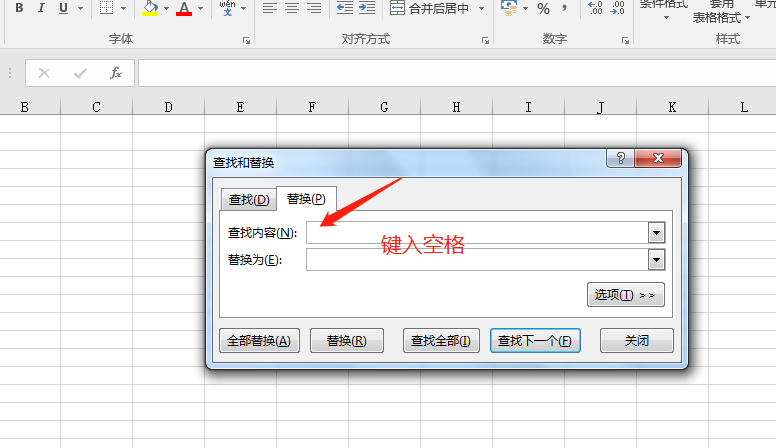Open font color dropdown arrow
This screenshot has height=448, width=776.
click(200, 8)
